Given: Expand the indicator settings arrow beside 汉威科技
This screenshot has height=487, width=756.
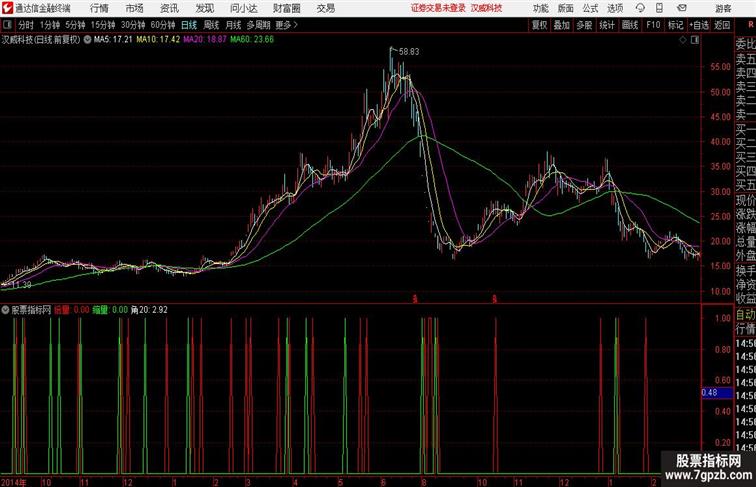Looking at the screenshot, I should [x=87, y=40].
